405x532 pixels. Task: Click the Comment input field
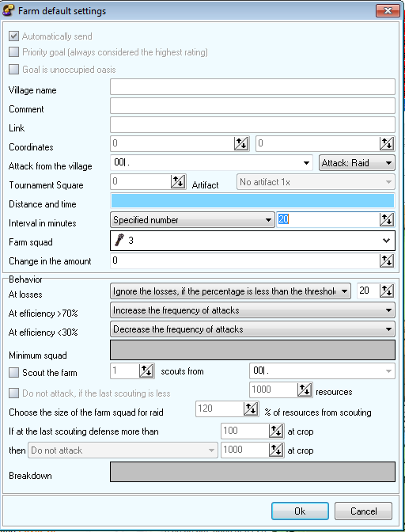tap(252, 106)
